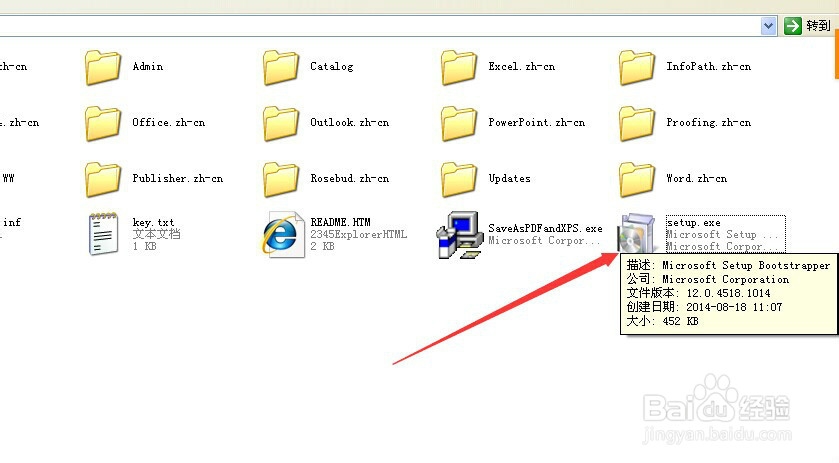This screenshot has width=839, height=463.
Task: Click the folder name "Catalog"
Action: coord(332,66)
